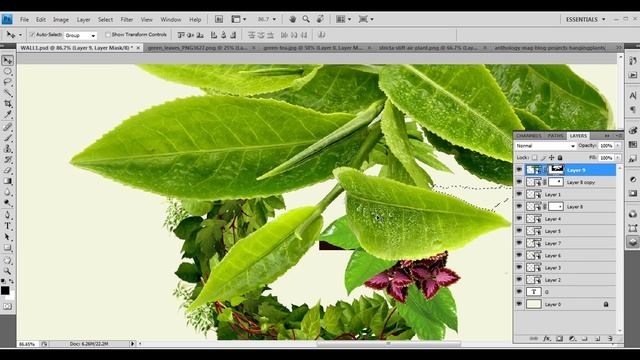Open blend mode Normal dropdown
The height and width of the screenshot is (360, 640).
pos(545,146)
